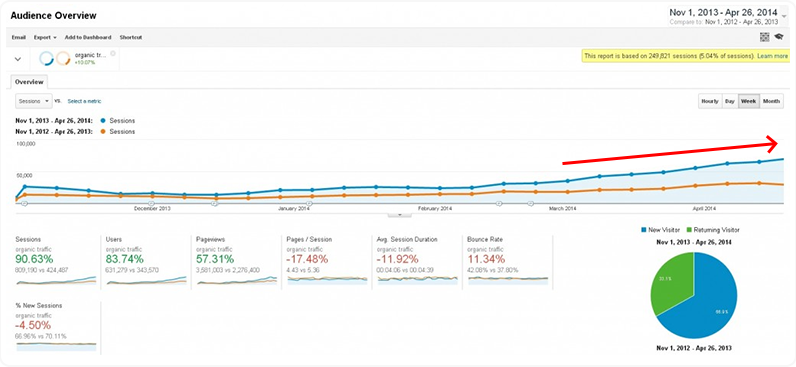Click the green Returning Visitor legend swatch
Viewport: 796px width, 367px height.
[690, 230]
